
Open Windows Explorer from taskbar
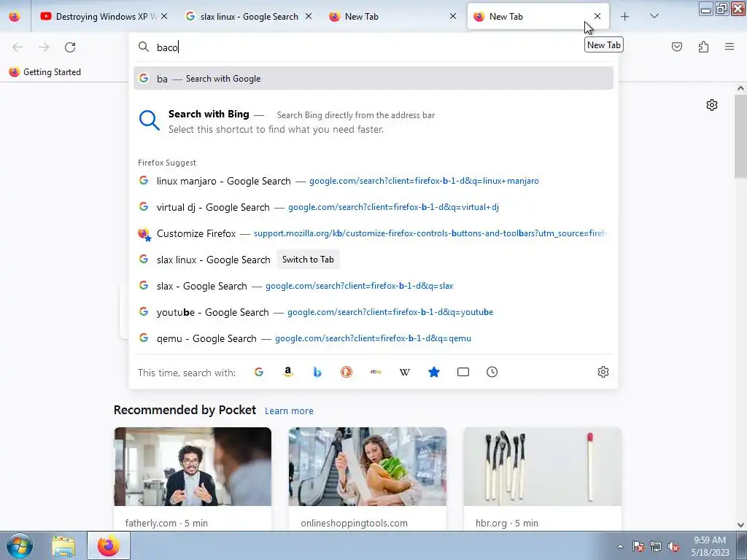63,546
